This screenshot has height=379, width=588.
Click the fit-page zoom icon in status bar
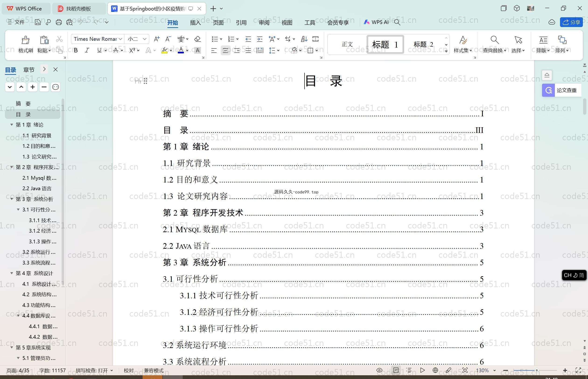click(465, 370)
